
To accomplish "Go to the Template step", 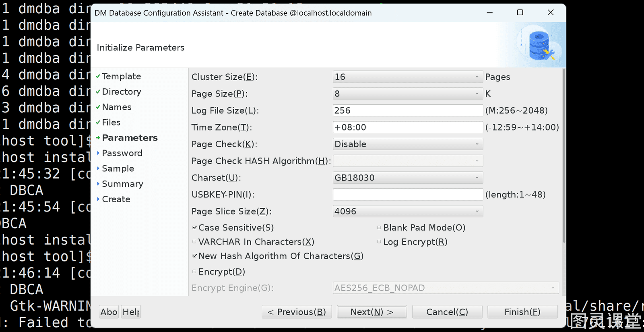I will coord(121,76).
